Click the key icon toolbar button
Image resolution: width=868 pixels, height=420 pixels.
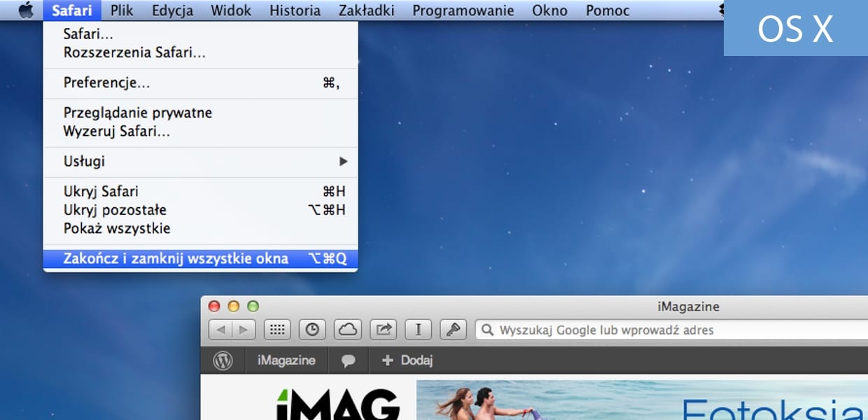tap(454, 330)
